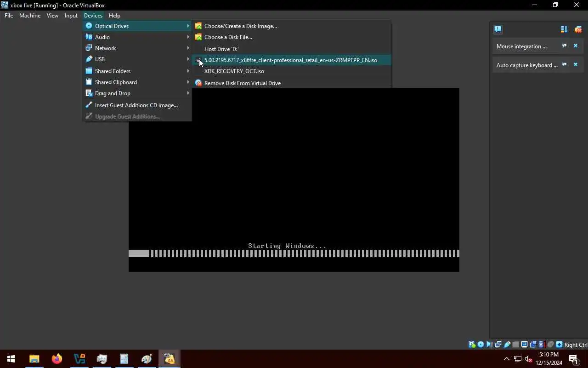The image size is (588, 368).
Task: Click the Remove Disk icon
Action: [x=198, y=83]
